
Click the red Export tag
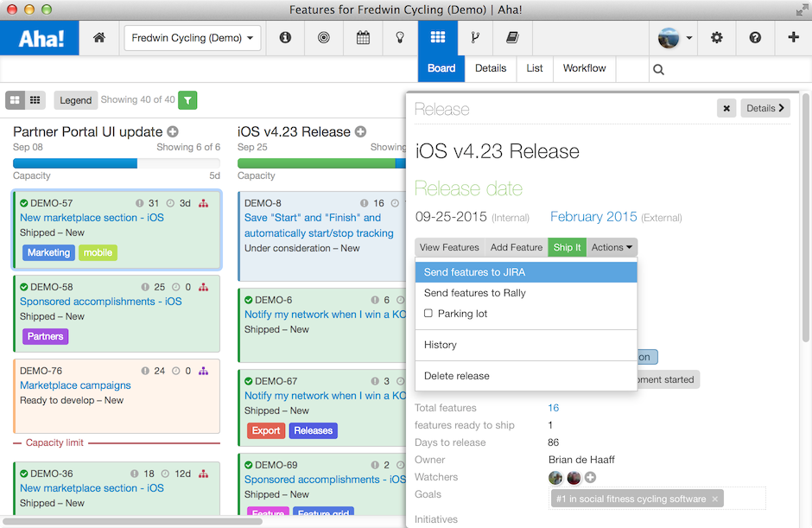tap(266, 430)
